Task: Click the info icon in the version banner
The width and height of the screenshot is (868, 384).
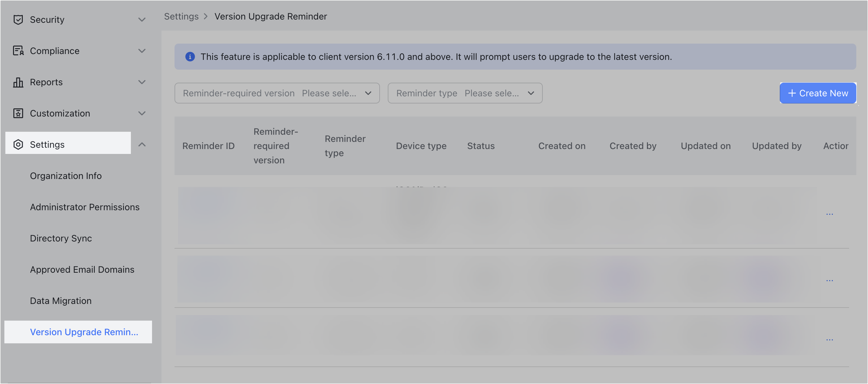Action: coord(190,57)
